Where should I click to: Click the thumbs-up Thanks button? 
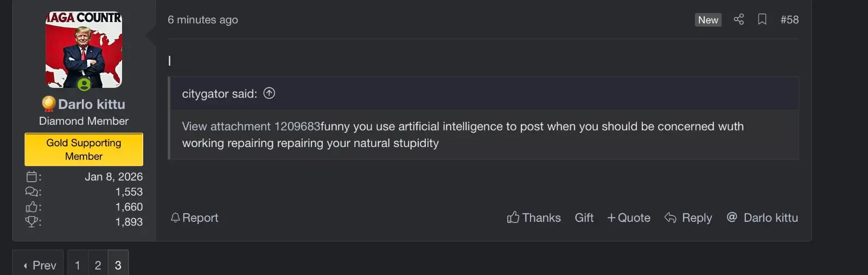point(534,218)
